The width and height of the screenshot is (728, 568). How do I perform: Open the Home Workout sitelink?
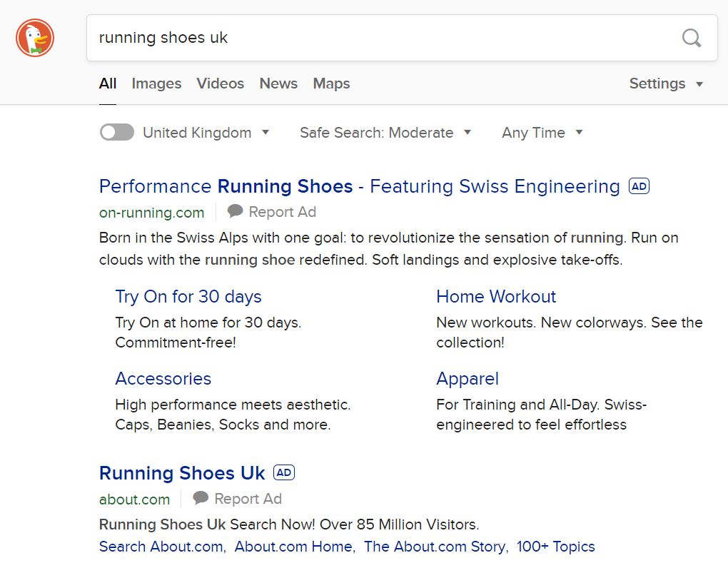[x=496, y=297]
